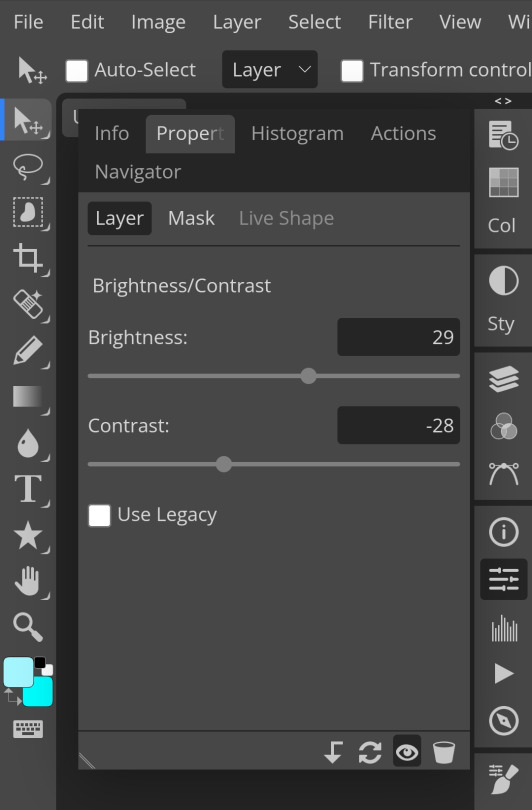Select the Lasso tool
This screenshot has height=810, width=532.
coord(28,166)
